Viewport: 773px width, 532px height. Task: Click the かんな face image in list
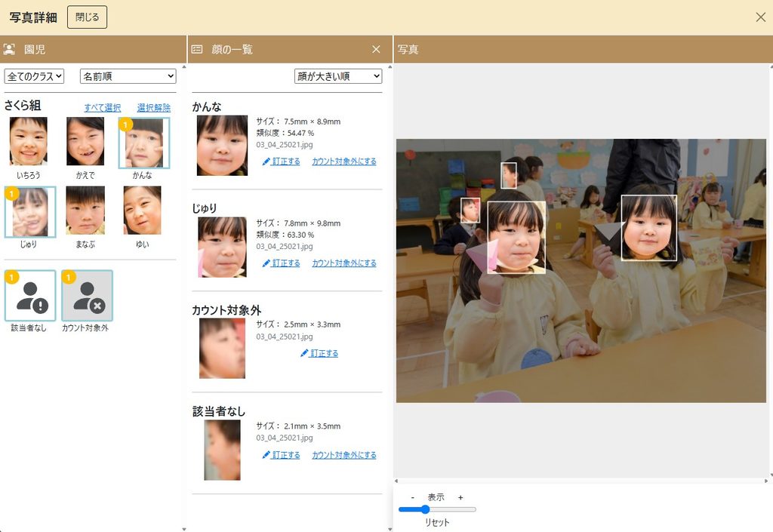223,146
